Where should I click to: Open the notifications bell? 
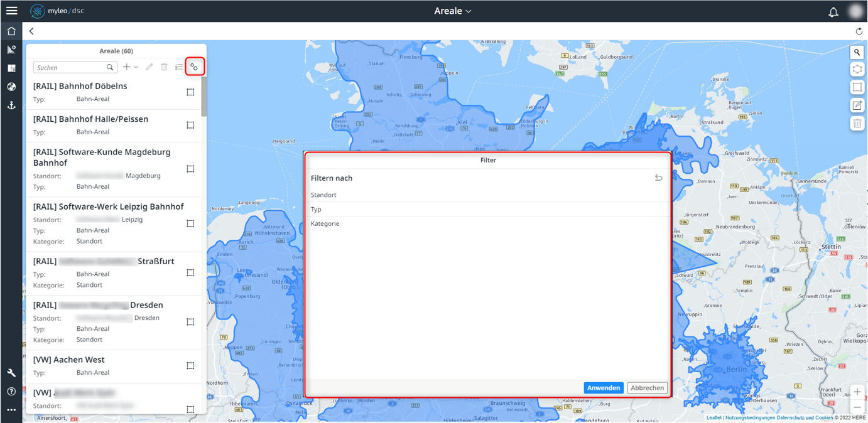click(833, 11)
